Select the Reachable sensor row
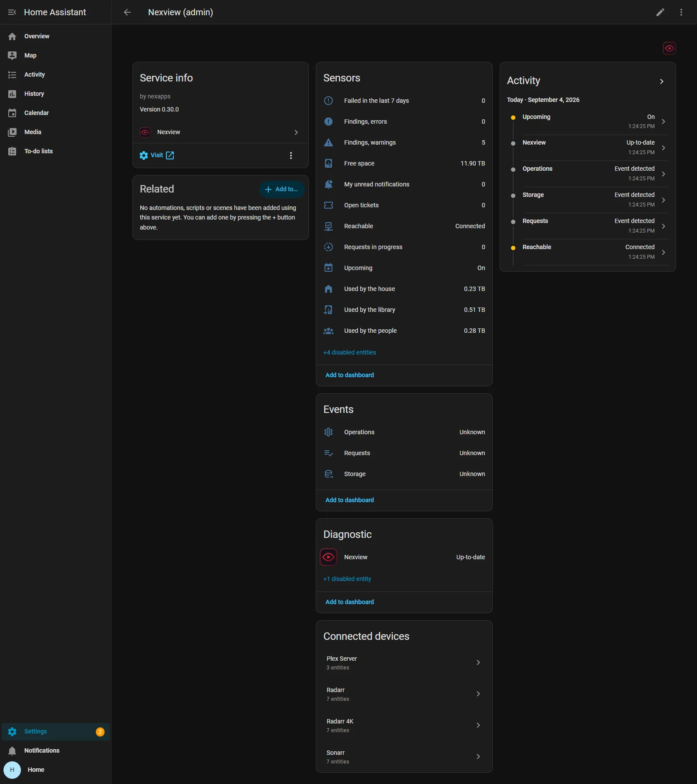This screenshot has height=784, width=697. [x=404, y=226]
